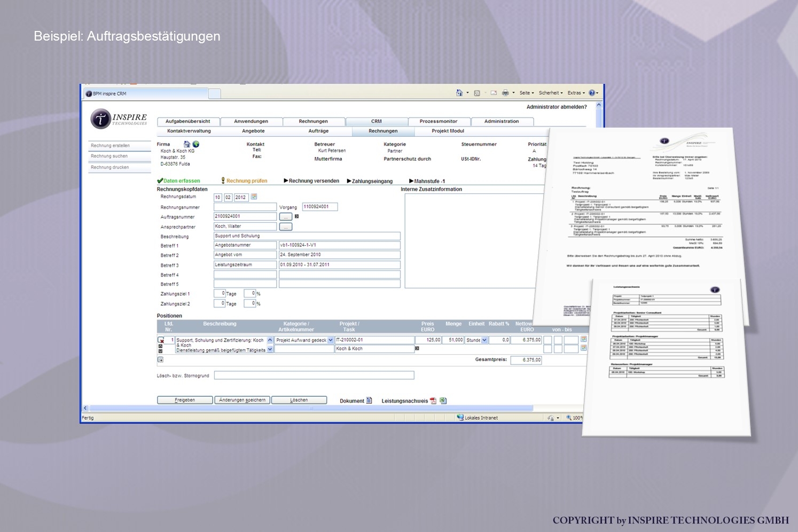Click the globe icon beside Firma
The image size is (798, 532).
(196, 144)
